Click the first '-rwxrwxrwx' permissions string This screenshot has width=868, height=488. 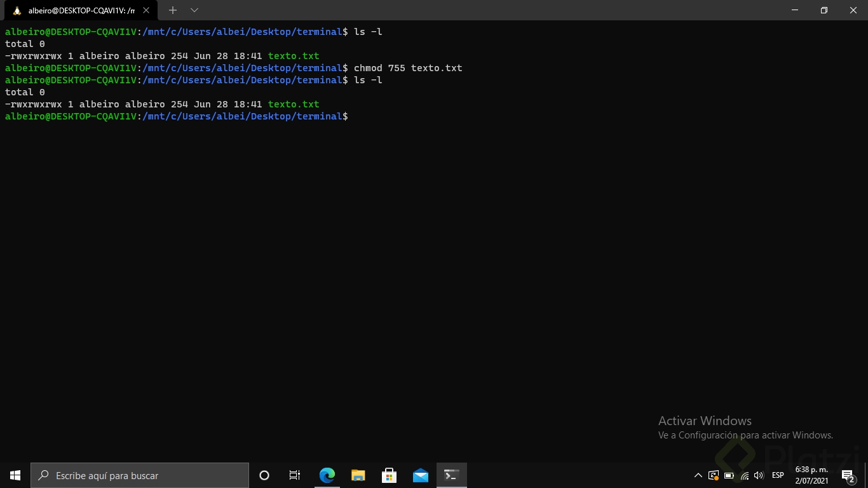(x=34, y=56)
